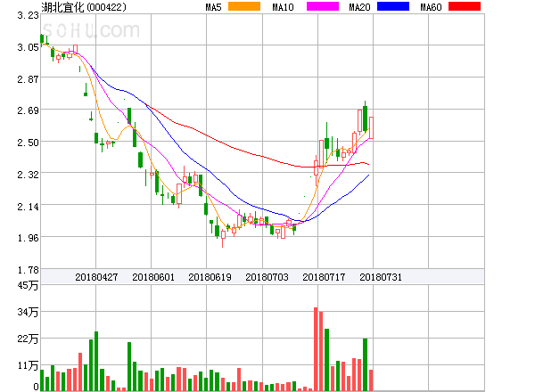Click the 20180703 date label
Image resolution: width=535 pixels, height=392 pixels.
coord(267,277)
